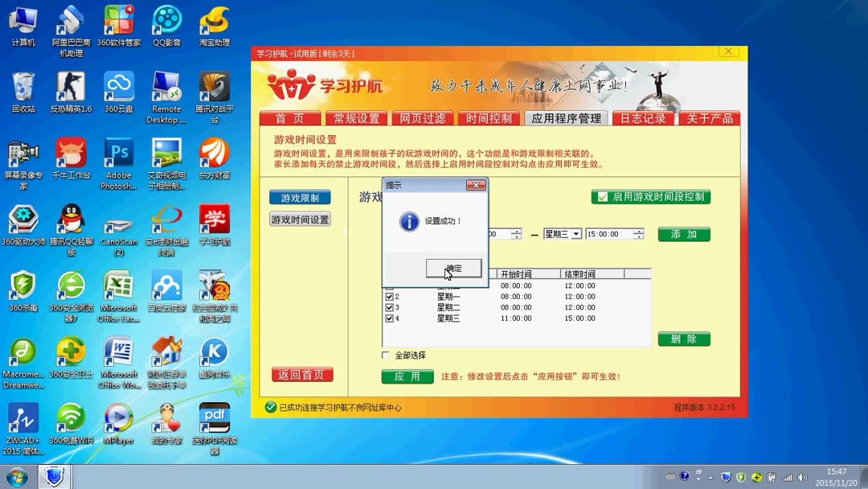The image size is (868, 489).
Task: Launch 淘宝助理 desktop shortcut
Action: click(x=214, y=20)
